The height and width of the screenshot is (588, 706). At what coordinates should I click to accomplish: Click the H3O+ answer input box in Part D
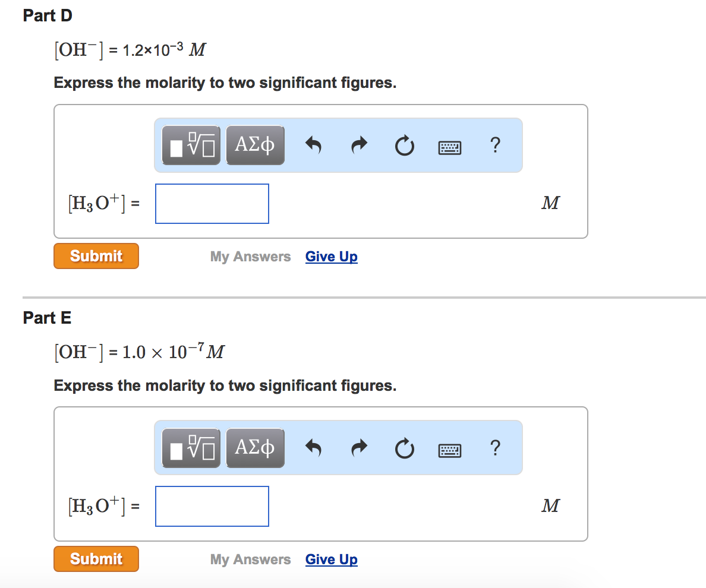tap(212, 203)
